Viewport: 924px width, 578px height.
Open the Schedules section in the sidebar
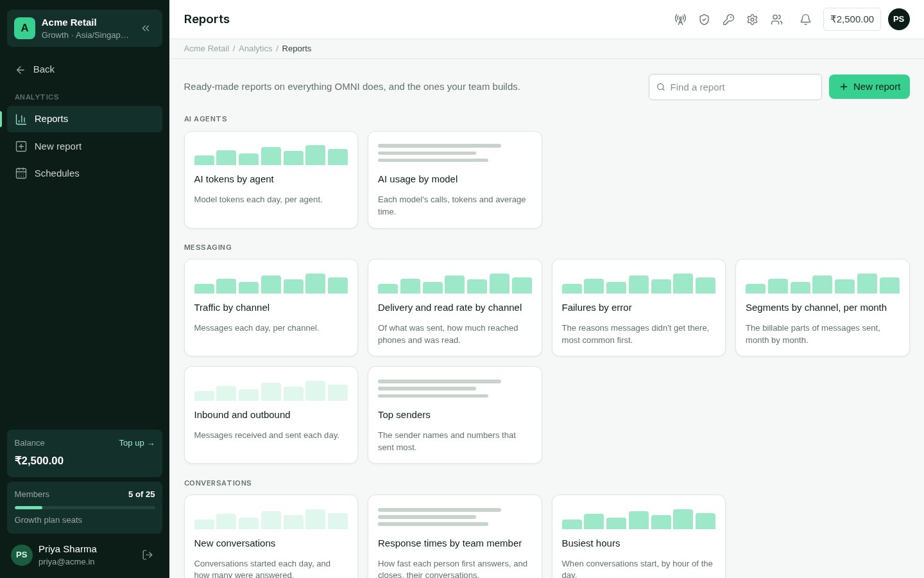[85, 173]
